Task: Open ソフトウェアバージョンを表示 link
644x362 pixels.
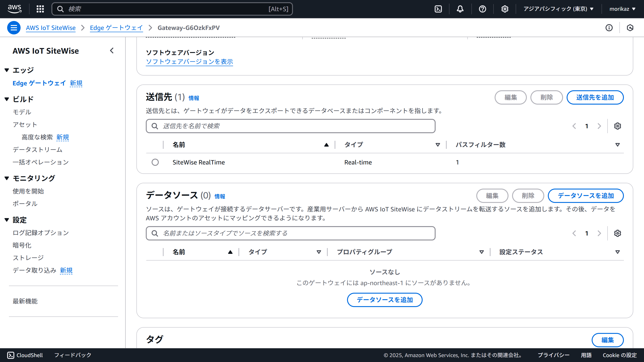Action: pyautogui.click(x=189, y=62)
